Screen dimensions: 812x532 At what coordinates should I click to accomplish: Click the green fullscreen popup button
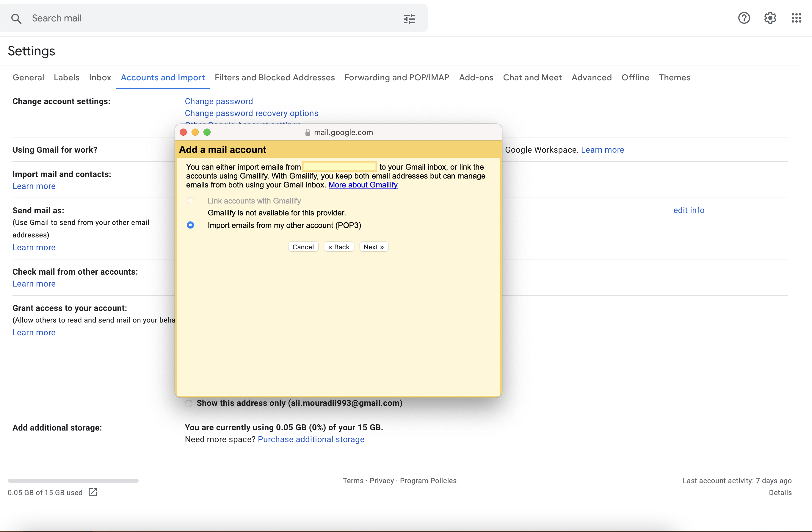coord(207,132)
